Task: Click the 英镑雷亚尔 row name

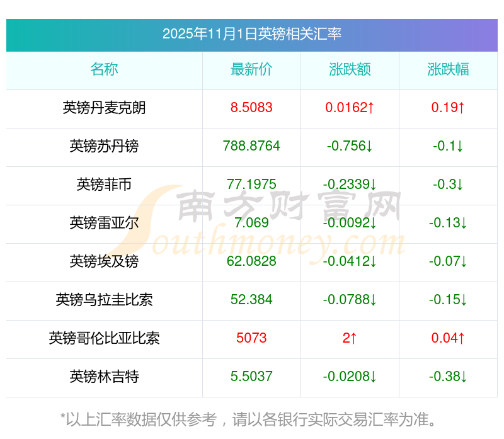Action: (x=104, y=223)
